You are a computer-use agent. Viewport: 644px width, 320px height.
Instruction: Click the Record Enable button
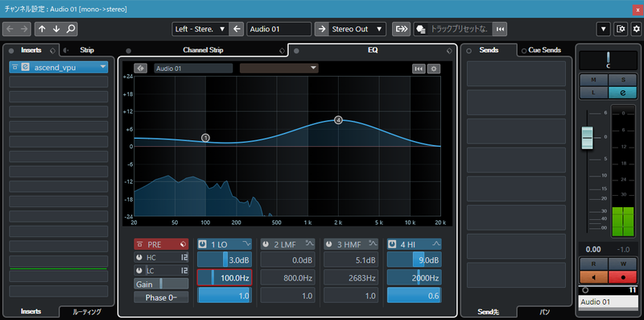click(x=622, y=276)
